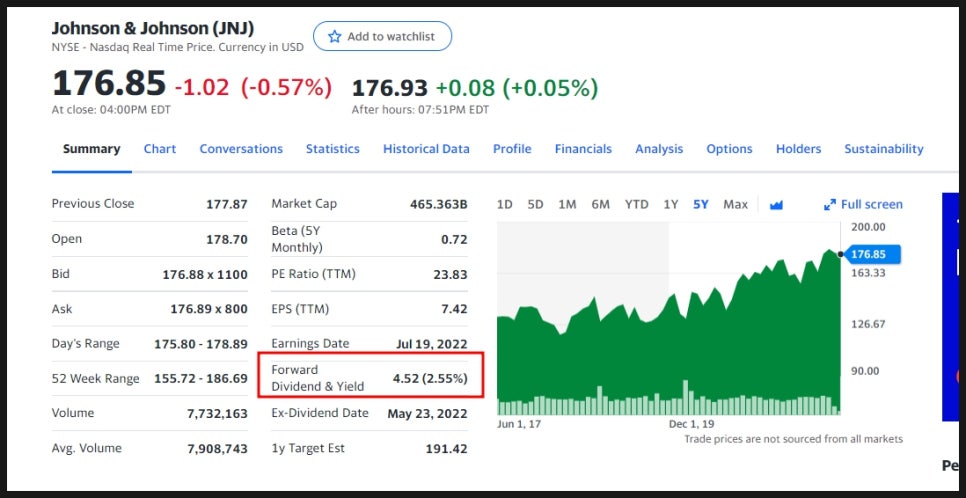Select 1D chart range
This screenshot has width=966, height=498.
(505, 205)
